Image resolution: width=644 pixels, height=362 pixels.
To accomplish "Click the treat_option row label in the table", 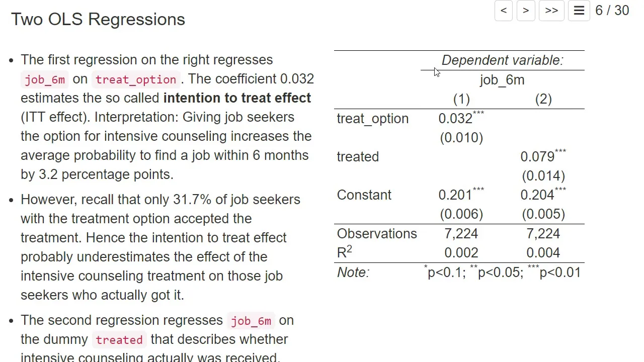I will click(373, 119).
